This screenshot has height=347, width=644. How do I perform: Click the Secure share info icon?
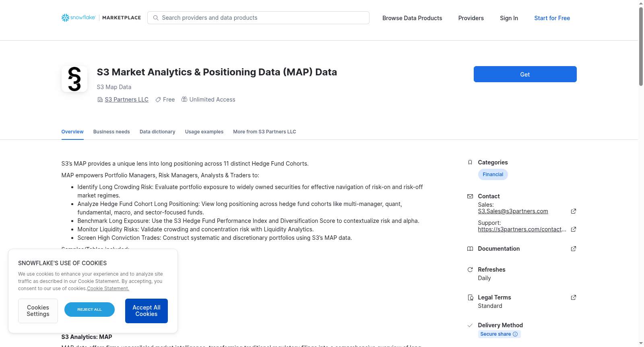point(515,334)
